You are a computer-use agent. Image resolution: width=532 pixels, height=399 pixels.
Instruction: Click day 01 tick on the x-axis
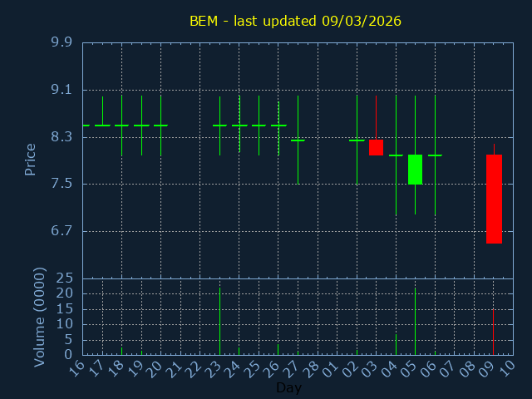click(332, 370)
